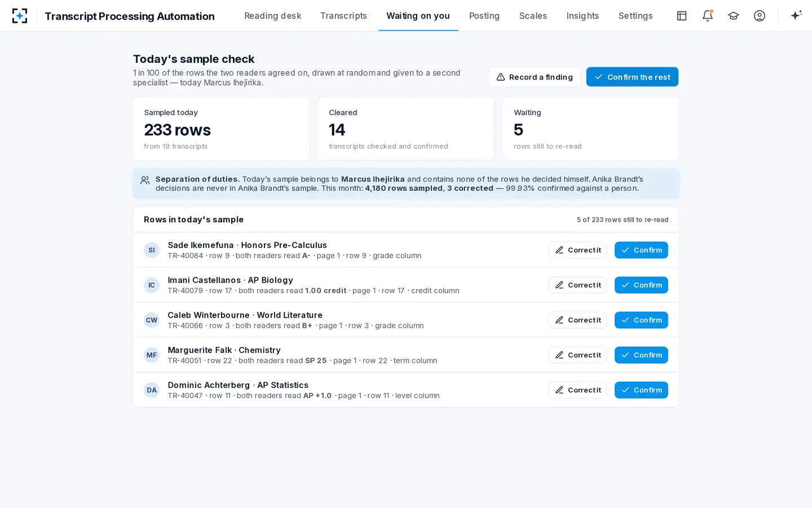Click the "Sade Ikemefuna · Honors Pre-Calculus" title
The height and width of the screenshot is (508, 812).
coord(247,245)
